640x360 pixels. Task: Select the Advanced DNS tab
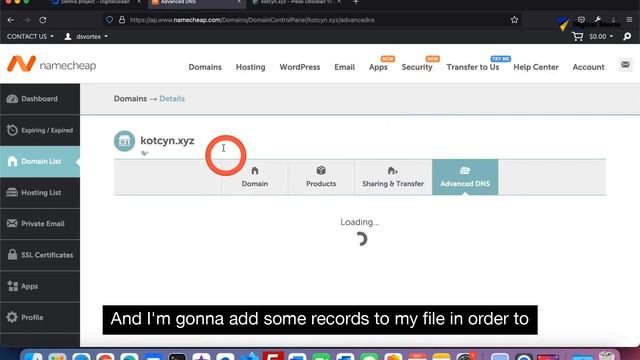(465, 177)
